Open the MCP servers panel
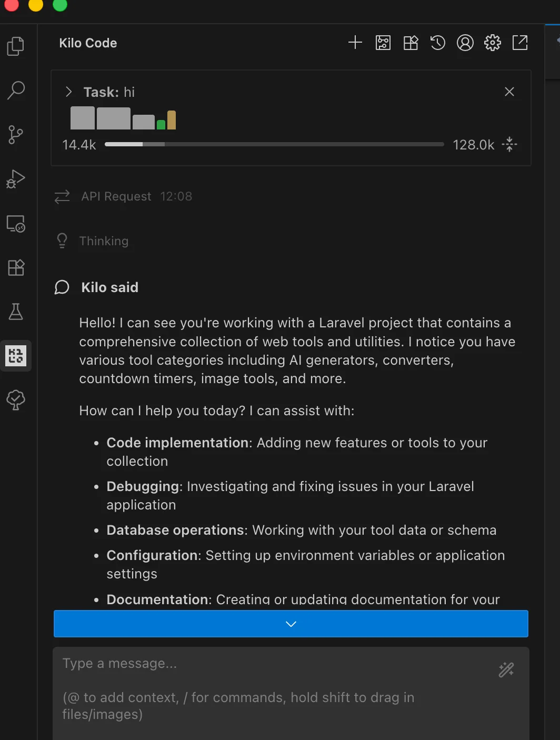Viewport: 560px width, 740px height. 383,43
